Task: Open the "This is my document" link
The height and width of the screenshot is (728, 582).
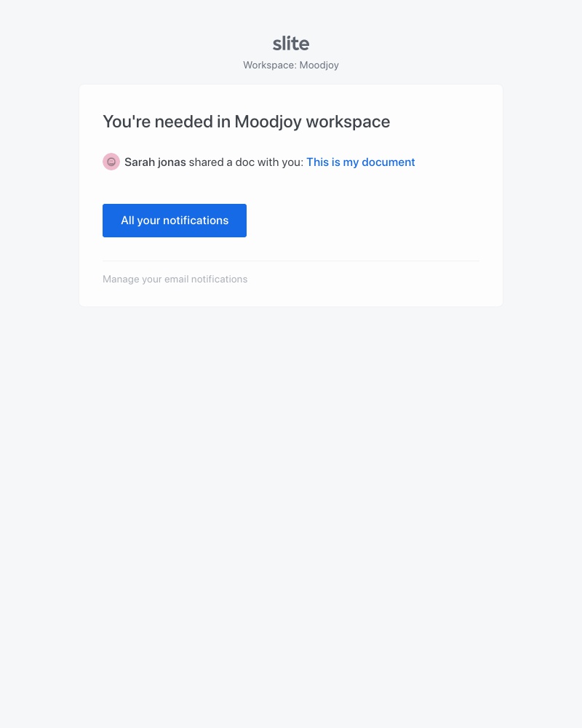Action: coord(360,162)
